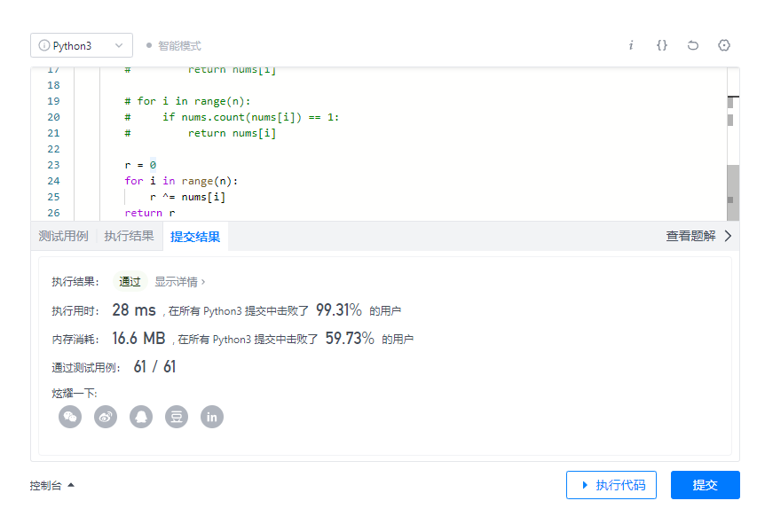The height and width of the screenshot is (532, 757).
Task: Reset code with the undo arrow icon
Action: pos(693,45)
